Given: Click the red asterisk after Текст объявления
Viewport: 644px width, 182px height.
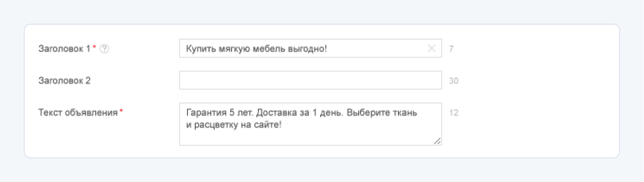Looking at the screenshot, I should click(121, 111).
